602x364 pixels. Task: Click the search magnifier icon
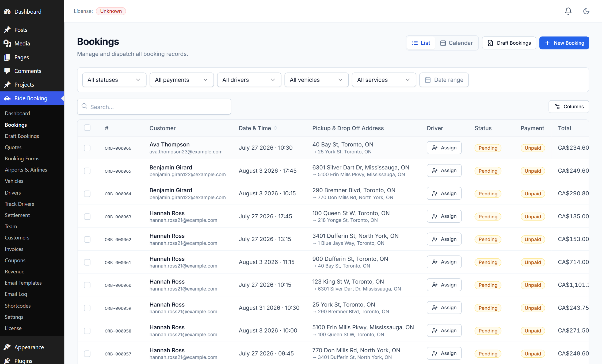[x=84, y=106]
